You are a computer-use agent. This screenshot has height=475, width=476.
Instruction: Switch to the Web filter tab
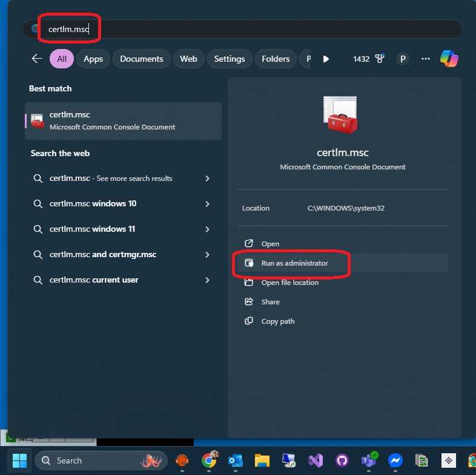[188, 59]
